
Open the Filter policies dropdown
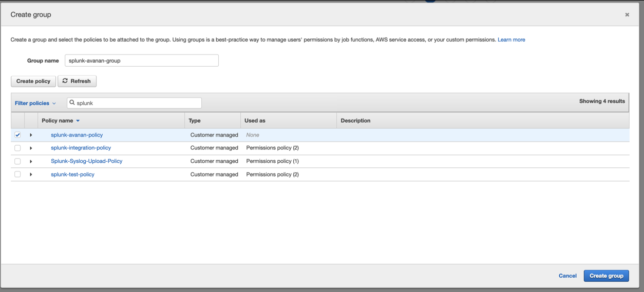(x=35, y=103)
